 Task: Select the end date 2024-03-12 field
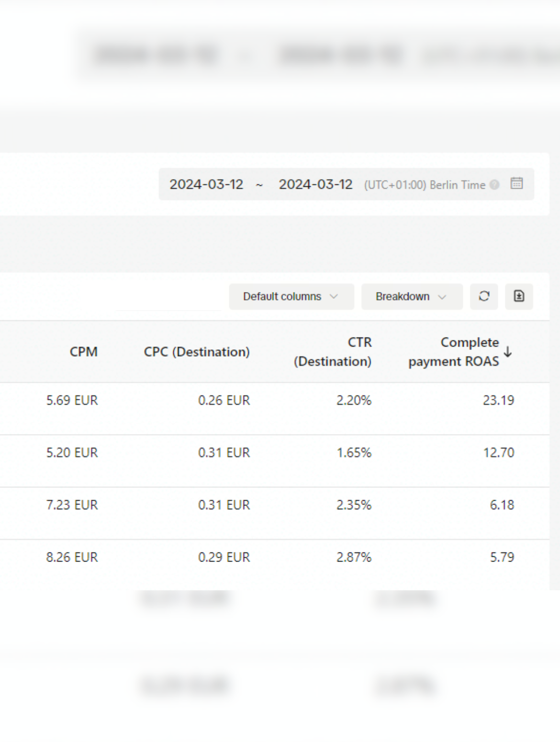click(315, 184)
